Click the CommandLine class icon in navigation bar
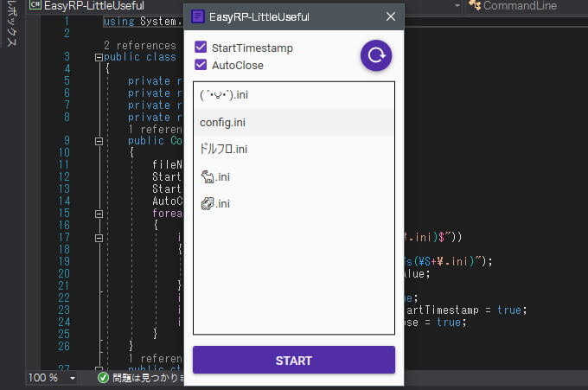The image size is (588, 390). pos(474,6)
